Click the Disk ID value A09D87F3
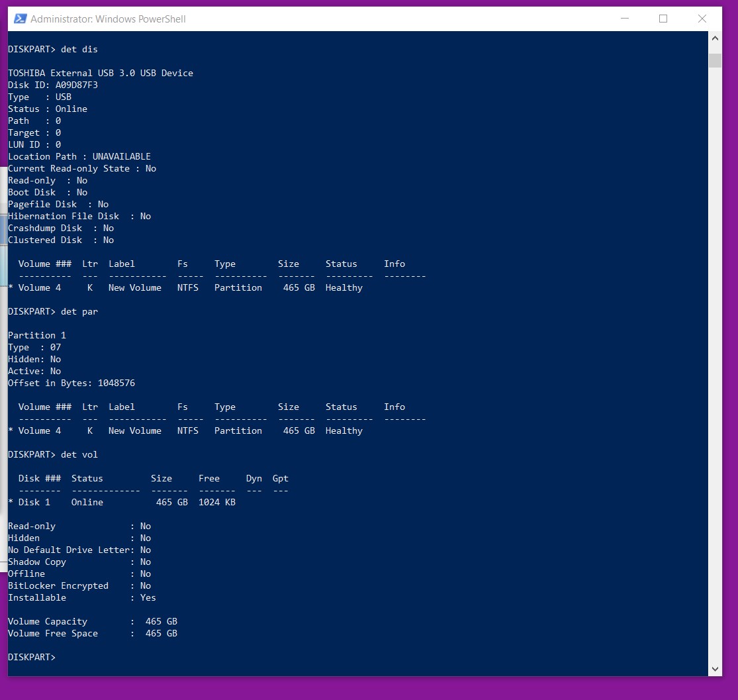 [76, 85]
